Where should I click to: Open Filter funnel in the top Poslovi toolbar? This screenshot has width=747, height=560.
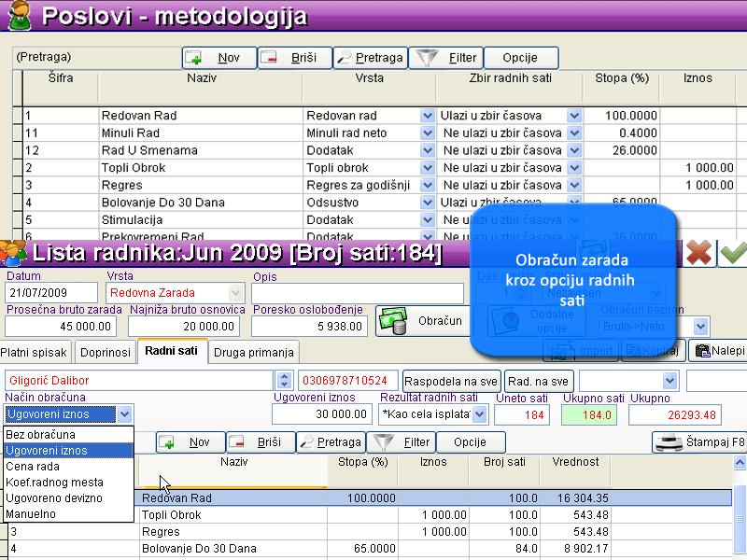click(446, 58)
